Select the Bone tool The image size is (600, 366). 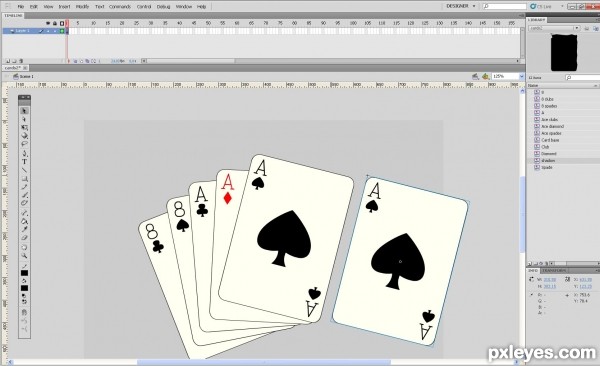pos(24,213)
